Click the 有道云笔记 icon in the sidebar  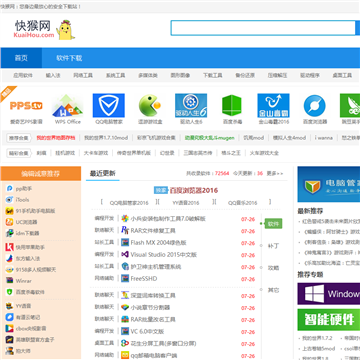[10, 317]
